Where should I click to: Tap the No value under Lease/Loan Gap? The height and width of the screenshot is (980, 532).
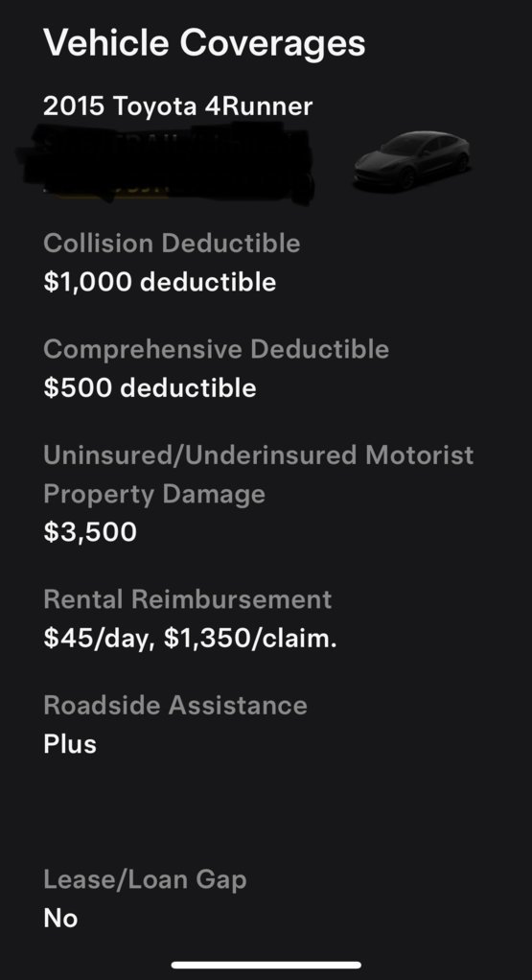[x=60, y=918]
